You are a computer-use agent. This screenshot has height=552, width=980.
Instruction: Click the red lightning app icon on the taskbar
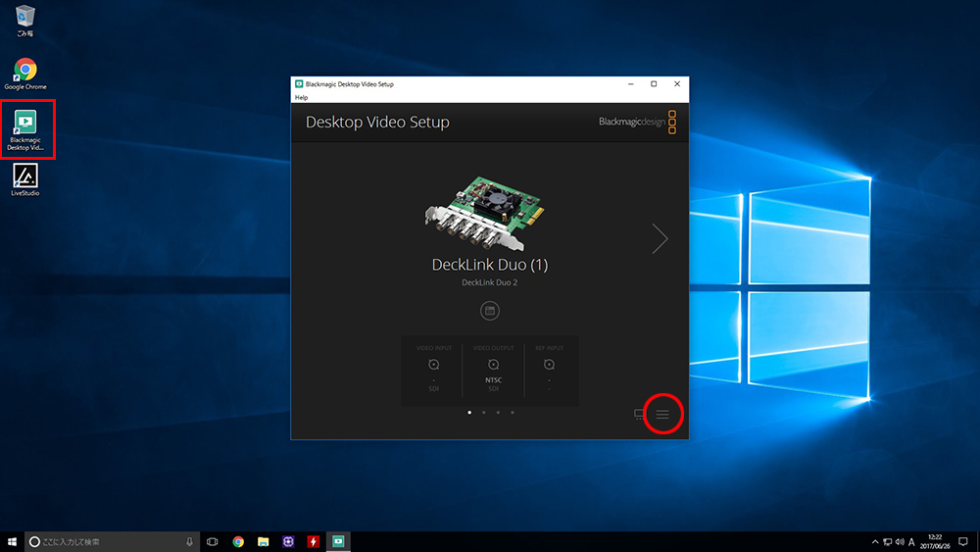pyautogui.click(x=314, y=541)
